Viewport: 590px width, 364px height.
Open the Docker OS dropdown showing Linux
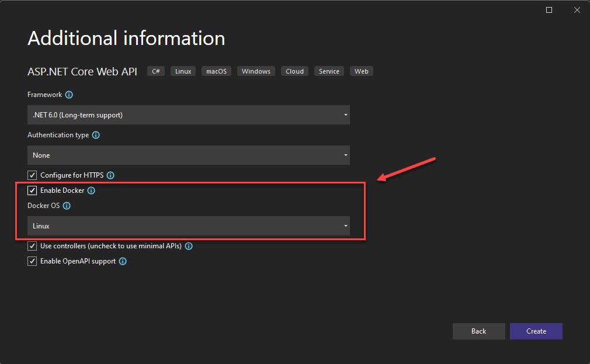tap(188, 226)
